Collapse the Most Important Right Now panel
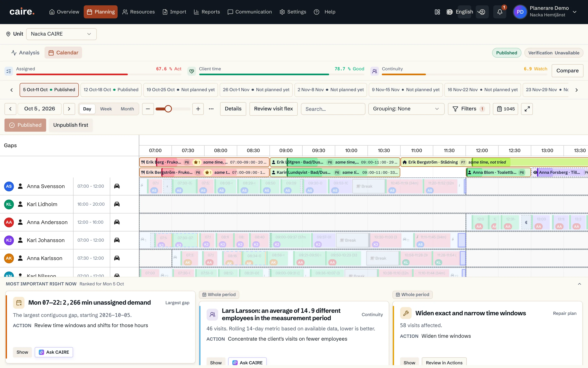Viewport: 588px width, 368px height. [579, 284]
